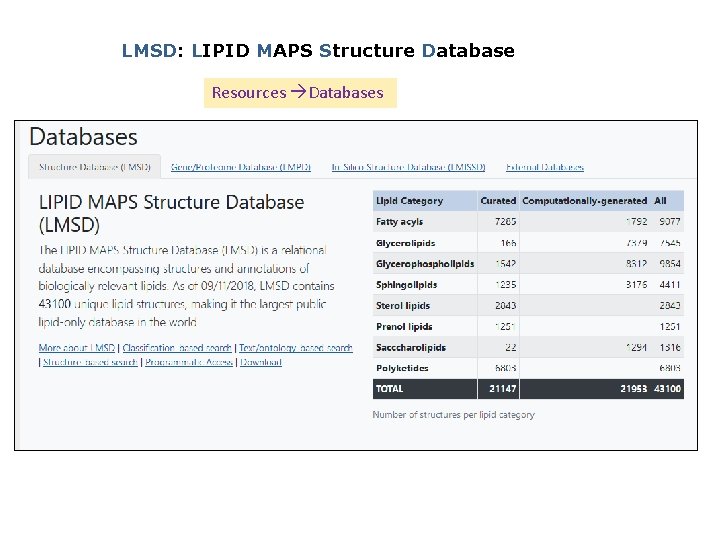Select the Prenol lipids row label

pyautogui.click(x=404, y=326)
